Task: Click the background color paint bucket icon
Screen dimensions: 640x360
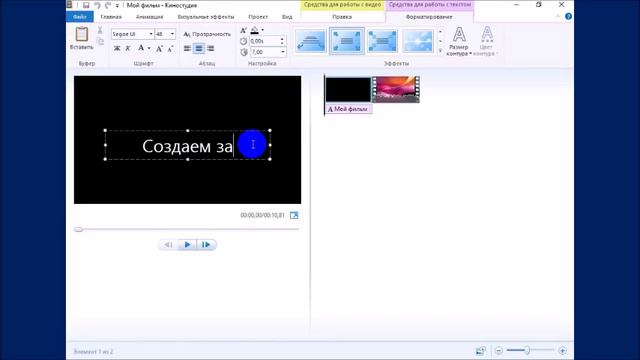Action: (254, 30)
